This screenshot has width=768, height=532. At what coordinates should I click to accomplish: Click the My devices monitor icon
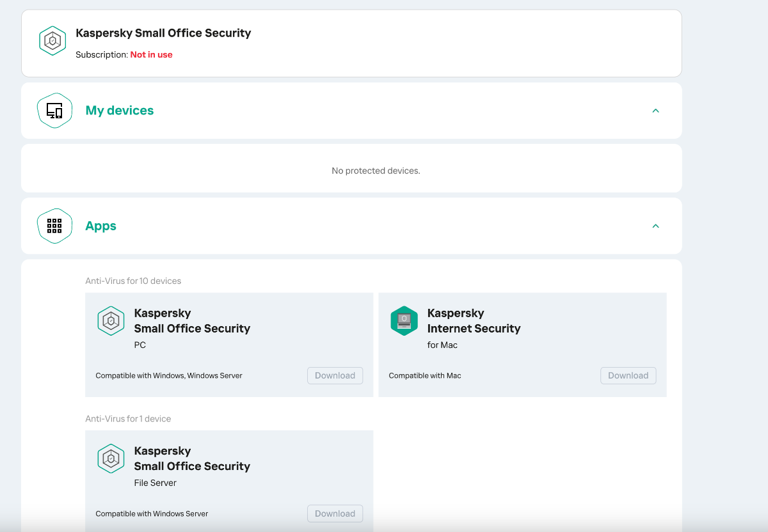pos(55,111)
